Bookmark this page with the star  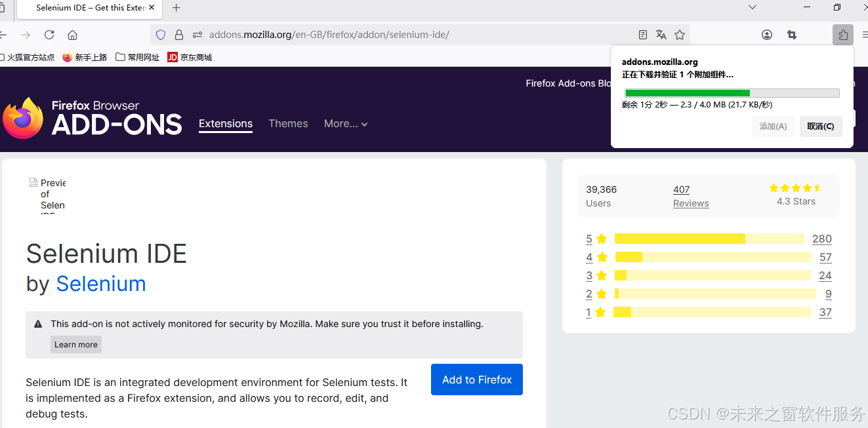point(680,35)
